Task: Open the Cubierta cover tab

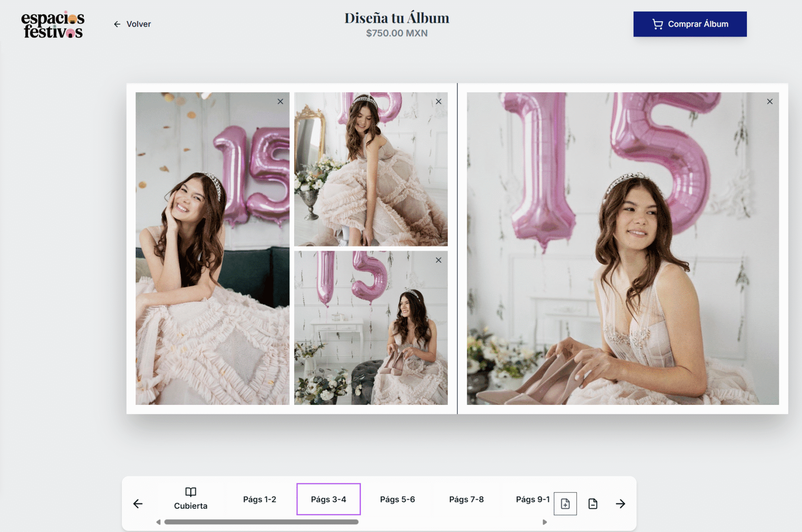Action: (190, 499)
